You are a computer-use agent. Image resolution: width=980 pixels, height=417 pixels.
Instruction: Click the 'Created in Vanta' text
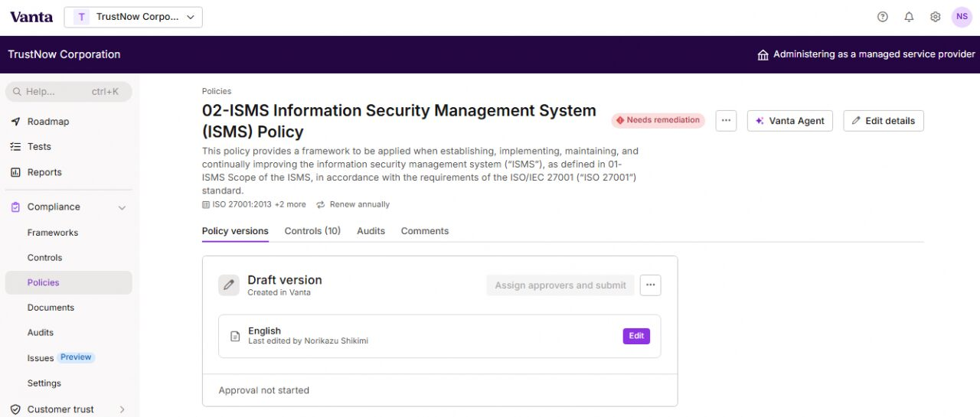click(279, 292)
